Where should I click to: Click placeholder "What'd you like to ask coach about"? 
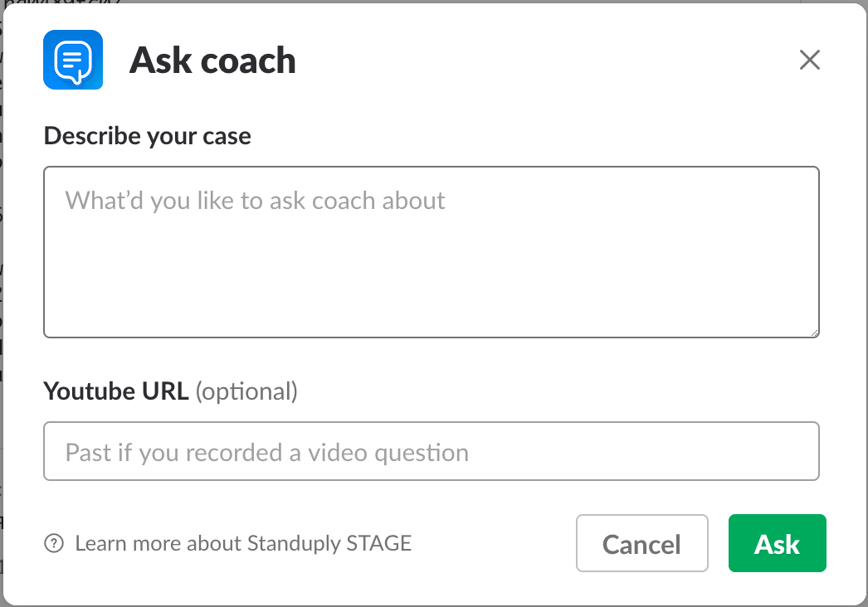tap(256, 201)
